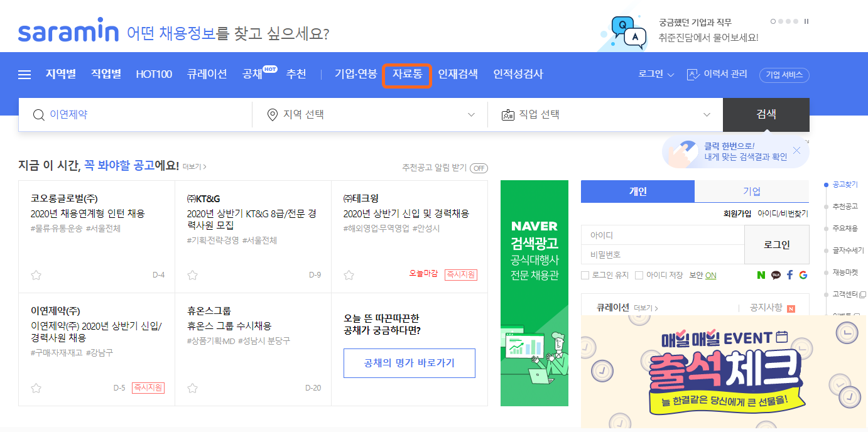Image resolution: width=868 pixels, height=432 pixels.
Task: Open the 직업별 menu
Action: click(x=106, y=74)
